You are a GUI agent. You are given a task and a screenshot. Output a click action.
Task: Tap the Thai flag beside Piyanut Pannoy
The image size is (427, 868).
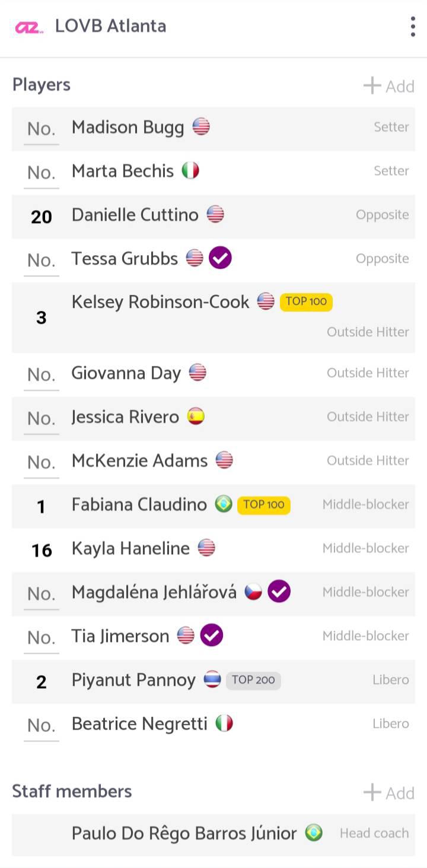212,679
